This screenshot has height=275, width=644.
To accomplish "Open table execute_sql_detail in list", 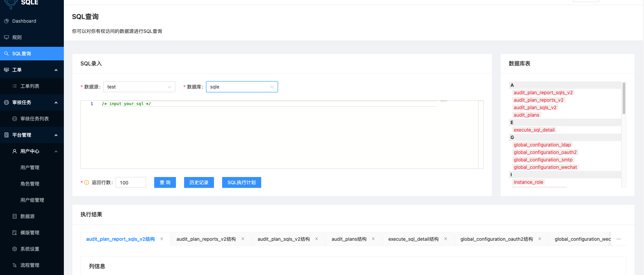I will (534, 130).
